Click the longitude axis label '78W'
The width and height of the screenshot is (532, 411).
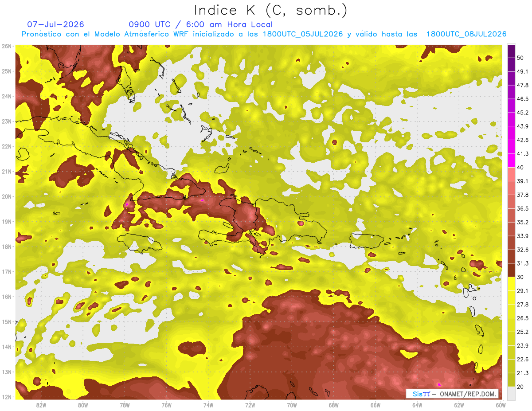click(x=125, y=405)
